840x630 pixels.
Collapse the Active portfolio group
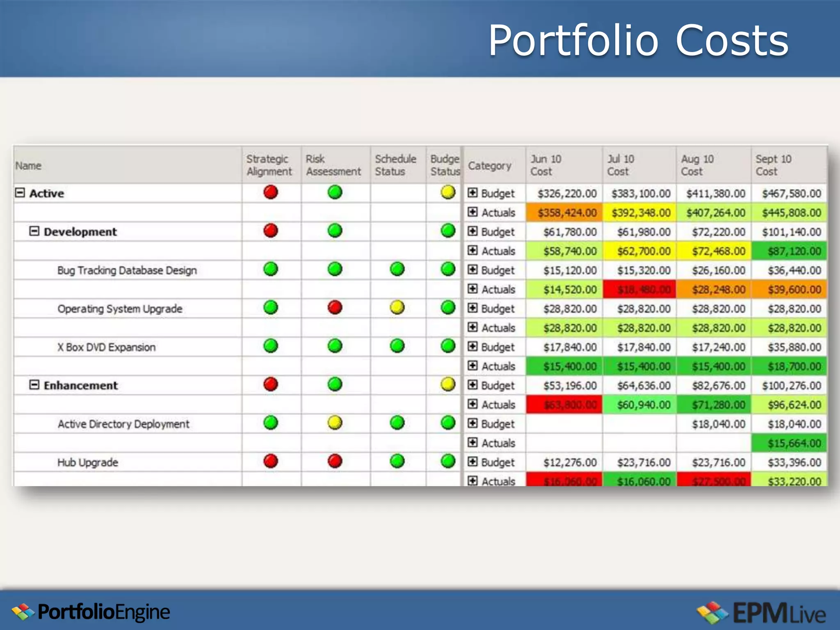[x=20, y=193]
